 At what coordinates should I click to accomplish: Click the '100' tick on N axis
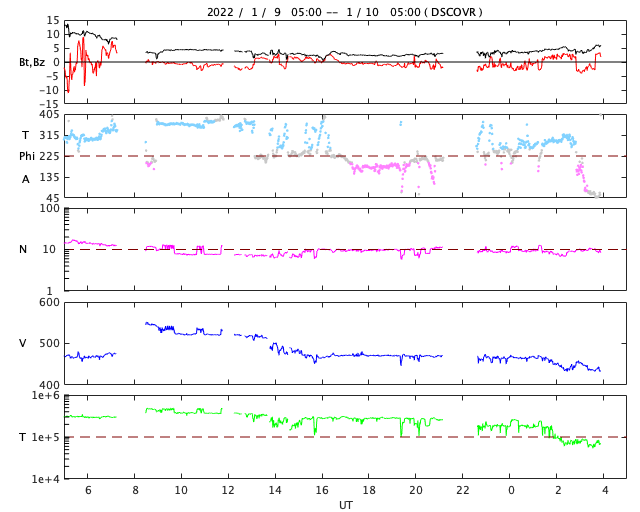49,208
